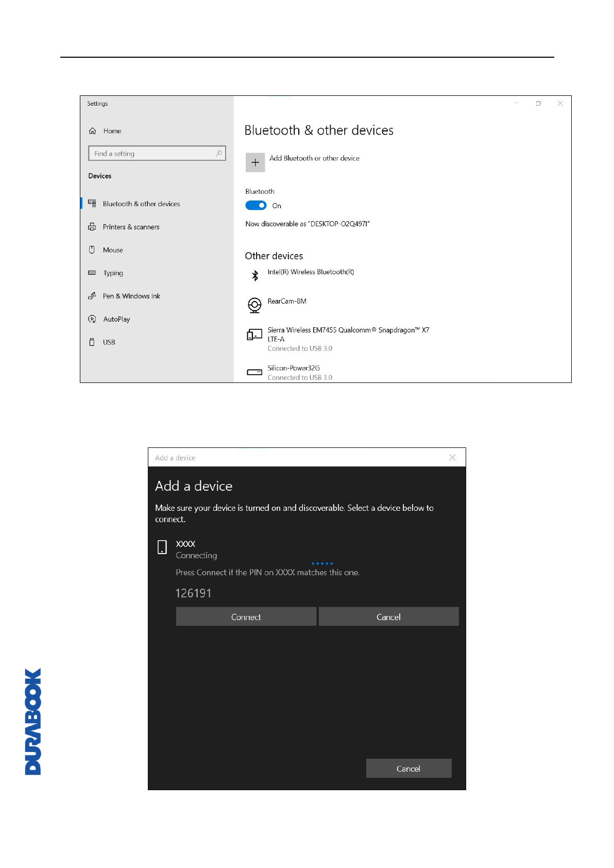Cancel the PIN pairing next to Connect

[388, 617]
